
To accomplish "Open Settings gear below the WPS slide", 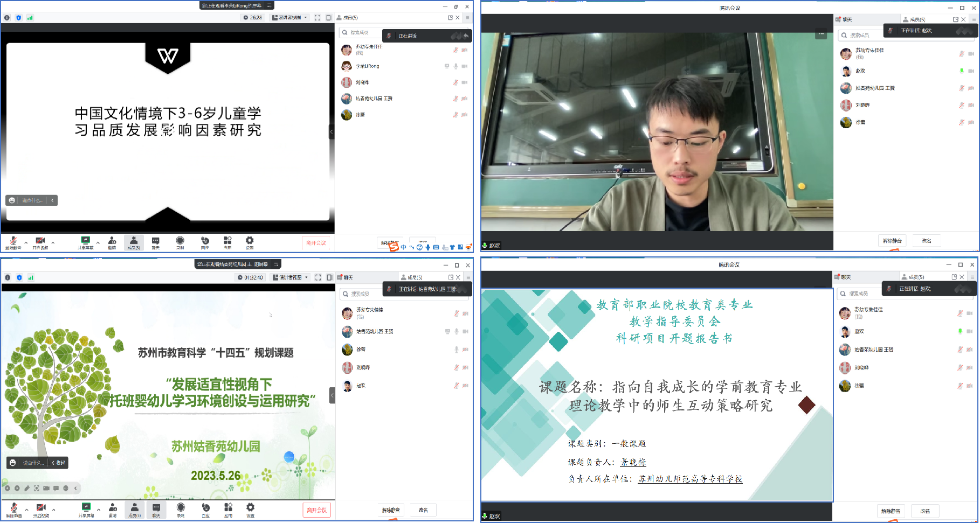I will pyautogui.click(x=250, y=242).
